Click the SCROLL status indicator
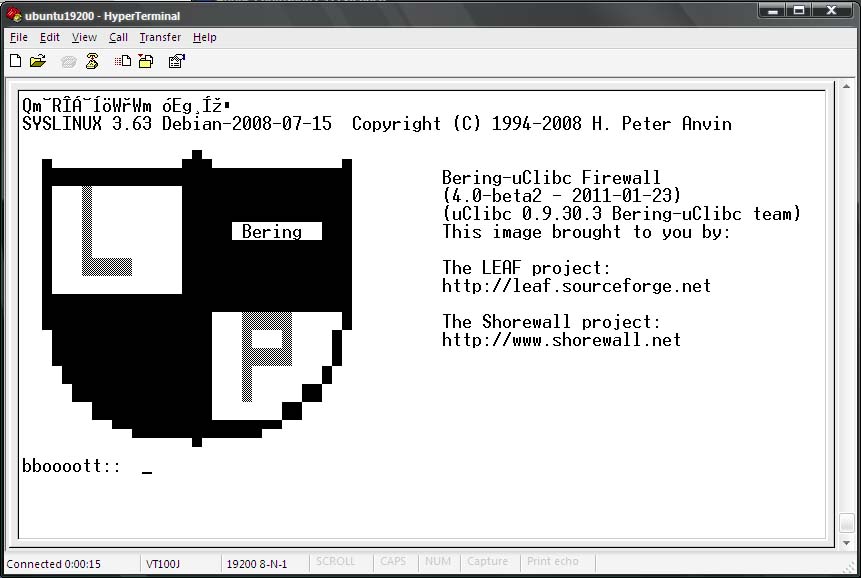 (x=336, y=562)
